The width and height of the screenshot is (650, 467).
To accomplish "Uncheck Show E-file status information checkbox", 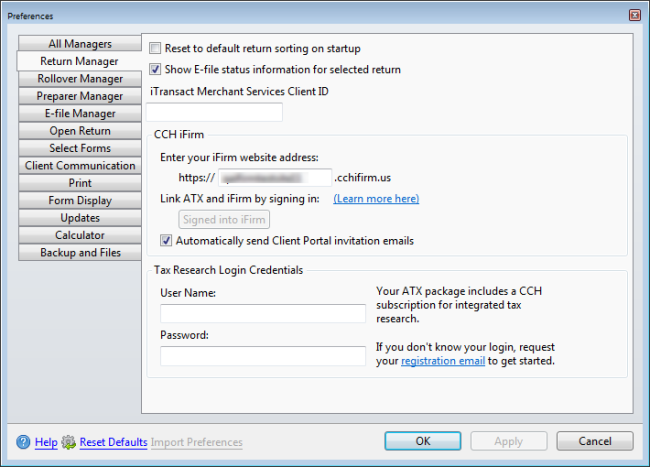I will 155,69.
